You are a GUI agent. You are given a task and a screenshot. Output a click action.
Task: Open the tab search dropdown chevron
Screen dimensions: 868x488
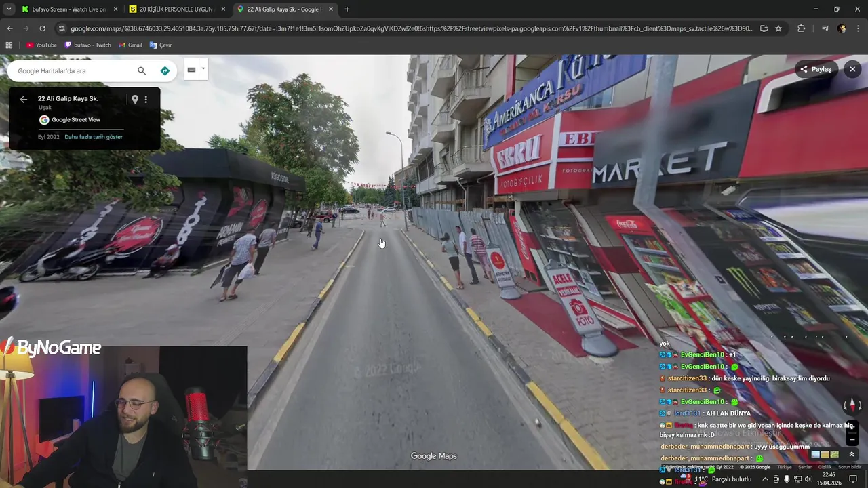9,9
